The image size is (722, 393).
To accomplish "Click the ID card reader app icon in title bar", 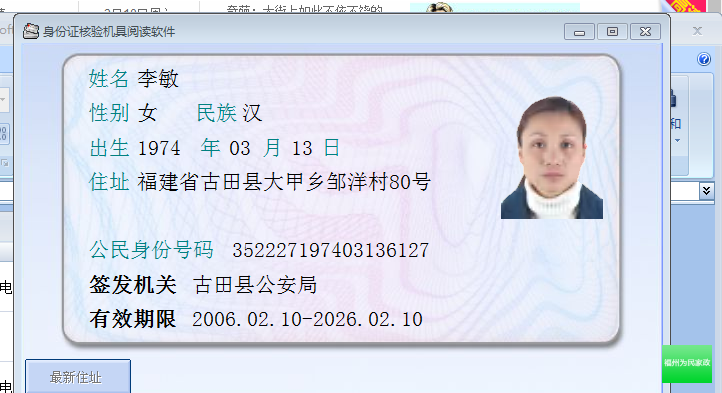I will (x=31, y=31).
